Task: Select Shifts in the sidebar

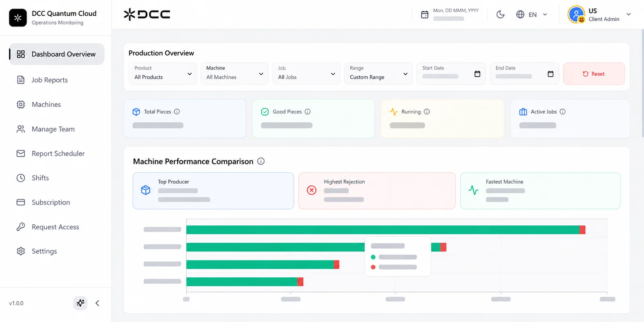Action: (x=57, y=178)
